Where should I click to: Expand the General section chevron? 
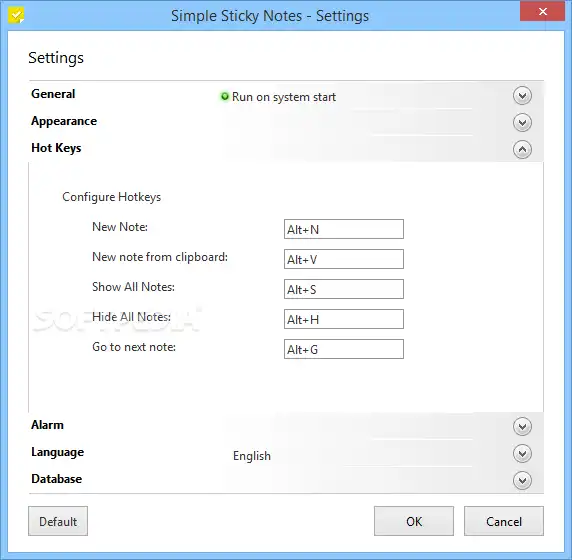click(522, 96)
